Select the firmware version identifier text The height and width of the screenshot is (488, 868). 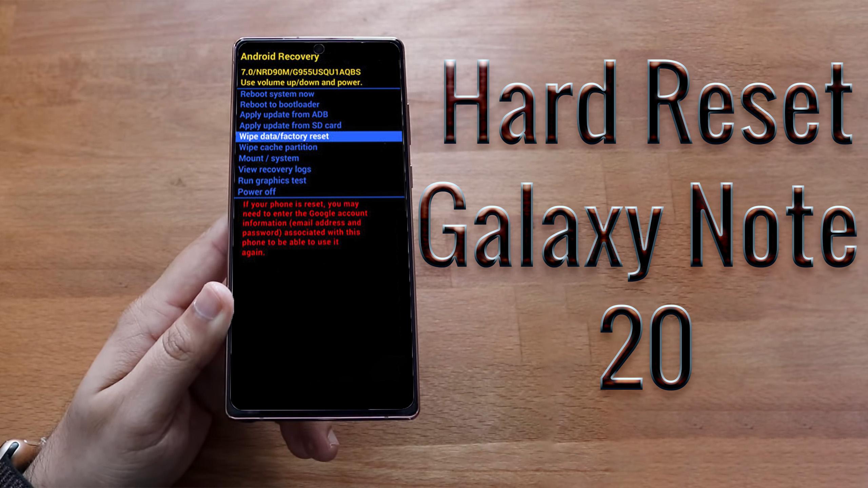301,72
